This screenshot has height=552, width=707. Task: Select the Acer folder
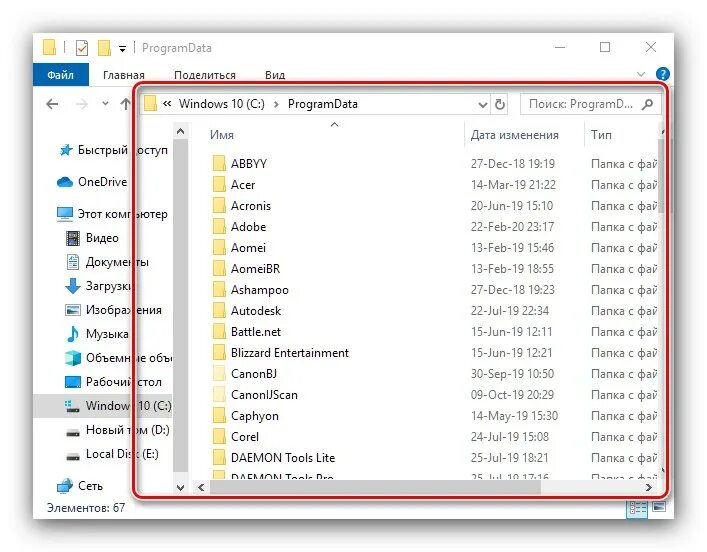coord(243,184)
